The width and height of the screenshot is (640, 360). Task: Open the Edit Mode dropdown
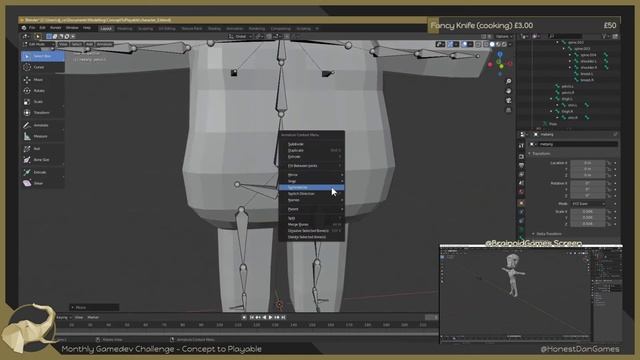[x=38, y=44]
